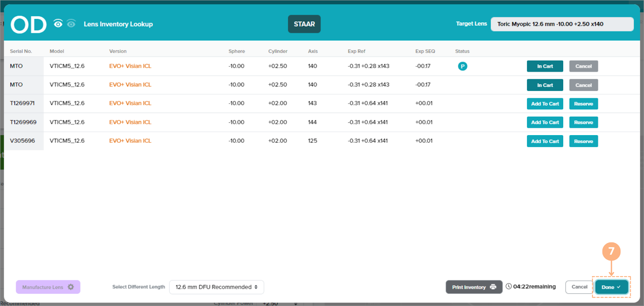Select the right eye (OD) icon
The image size is (644, 306).
[58, 24]
